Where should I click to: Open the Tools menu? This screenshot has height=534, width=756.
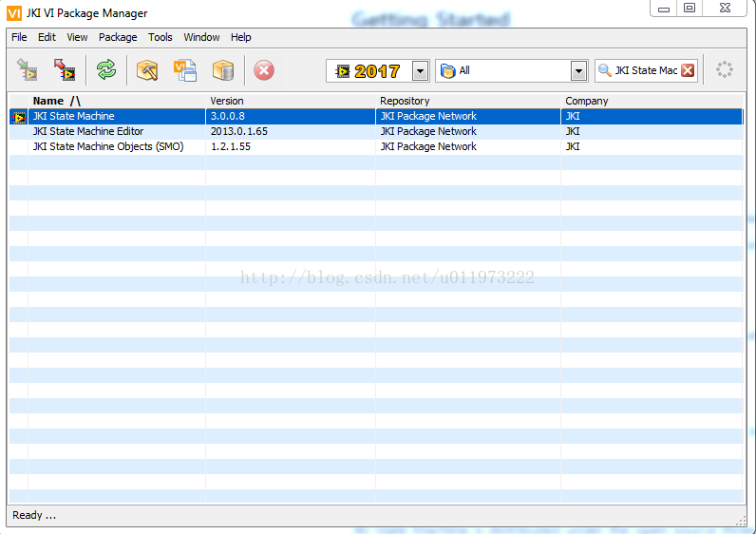point(161,37)
